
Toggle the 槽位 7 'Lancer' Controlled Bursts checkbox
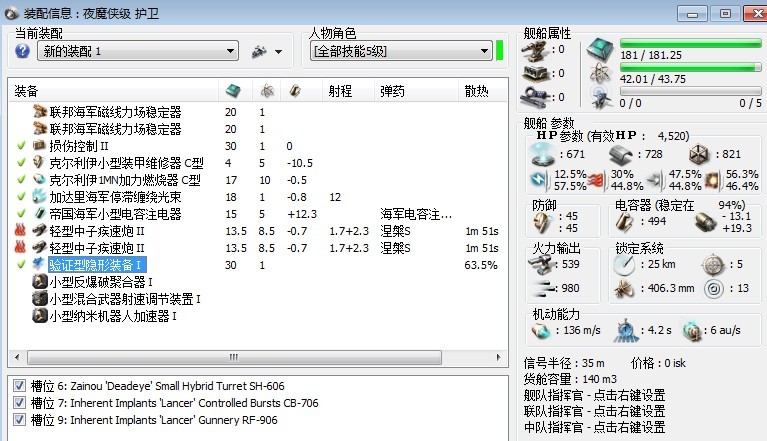(x=20, y=403)
